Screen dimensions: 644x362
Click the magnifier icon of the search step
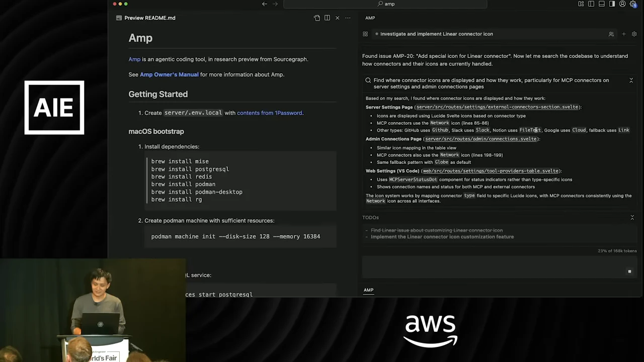pyautogui.click(x=368, y=80)
